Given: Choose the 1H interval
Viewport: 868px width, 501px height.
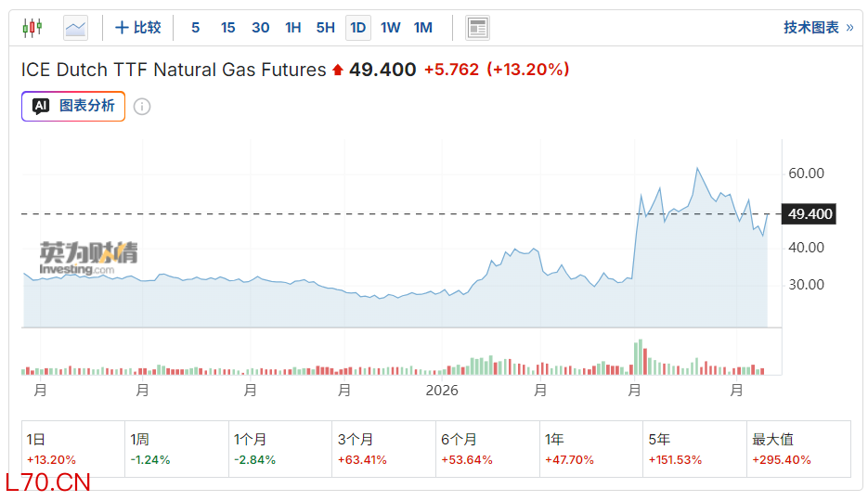Looking at the screenshot, I should pyautogui.click(x=292, y=28).
